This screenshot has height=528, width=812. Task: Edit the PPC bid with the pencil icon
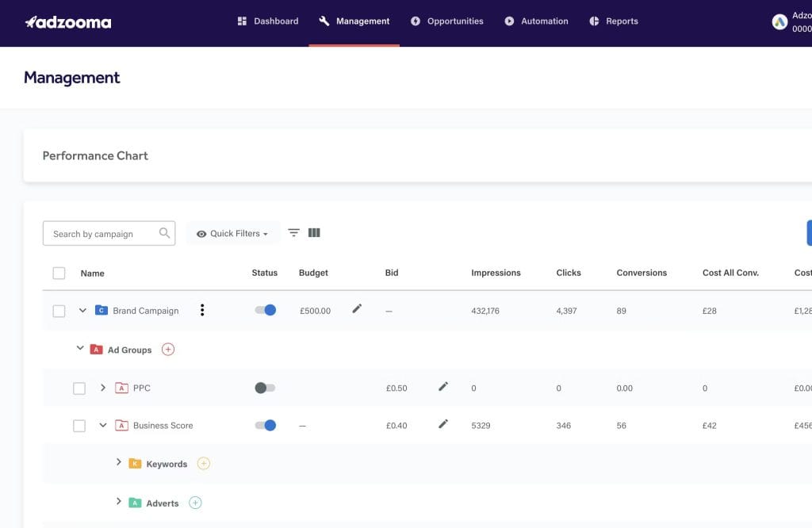(x=442, y=387)
